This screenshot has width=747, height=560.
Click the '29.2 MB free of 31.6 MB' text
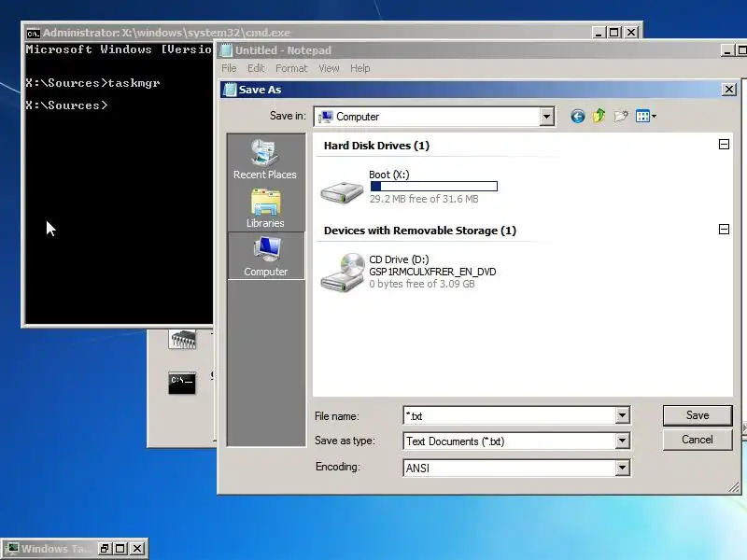coord(424,199)
